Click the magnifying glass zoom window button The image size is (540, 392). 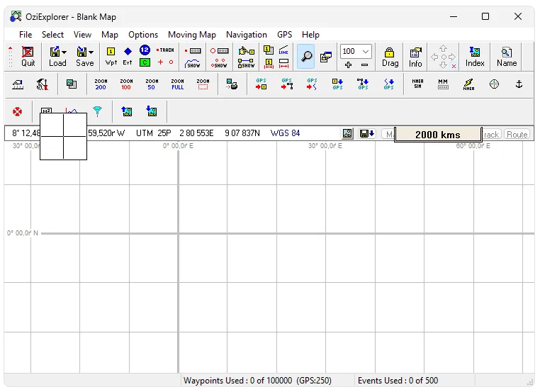click(306, 56)
